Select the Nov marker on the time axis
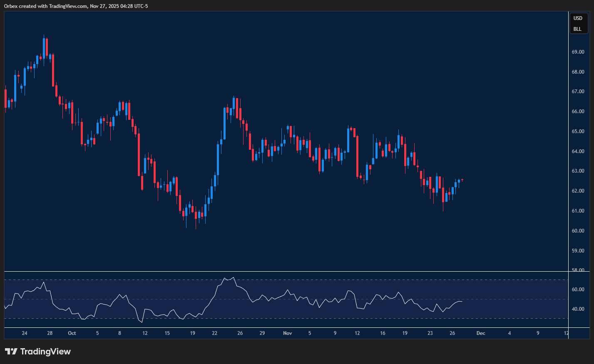The width and height of the screenshot is (594, 364). [x=287, y=333]
